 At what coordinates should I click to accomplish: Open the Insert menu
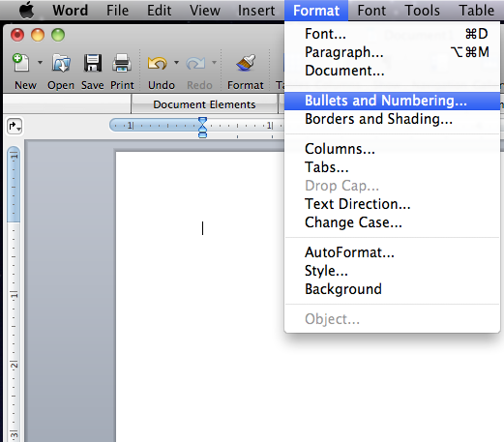(x=256, y=11)
